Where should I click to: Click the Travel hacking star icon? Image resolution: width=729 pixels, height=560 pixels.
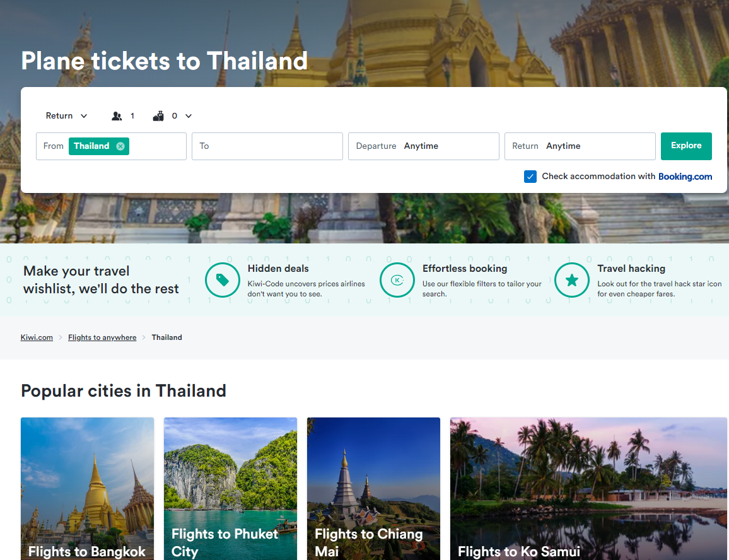pos(572,280)
